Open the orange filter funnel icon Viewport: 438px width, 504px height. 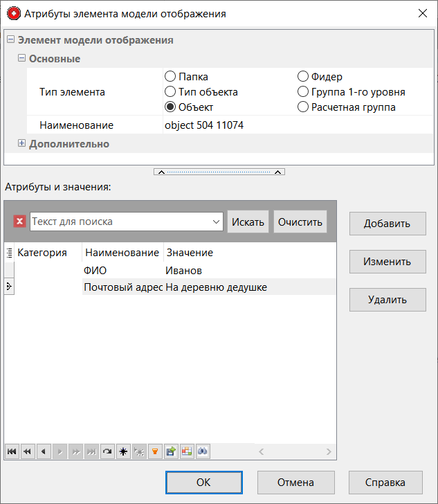[x=155, y=451]
